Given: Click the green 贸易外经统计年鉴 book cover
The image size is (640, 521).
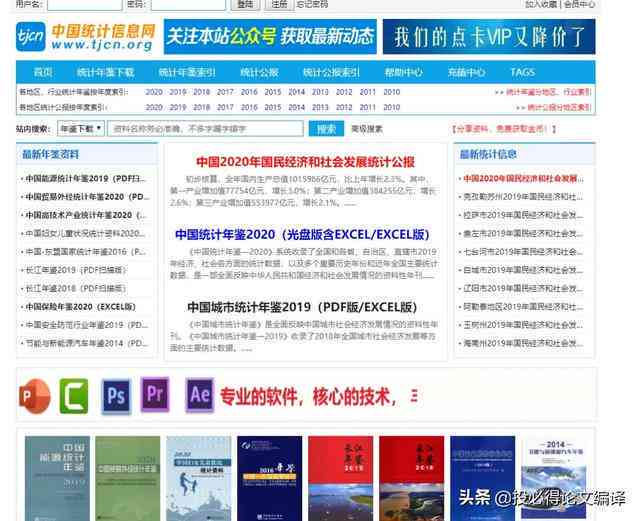Looking at the screenshot, I should pos(128,478).
